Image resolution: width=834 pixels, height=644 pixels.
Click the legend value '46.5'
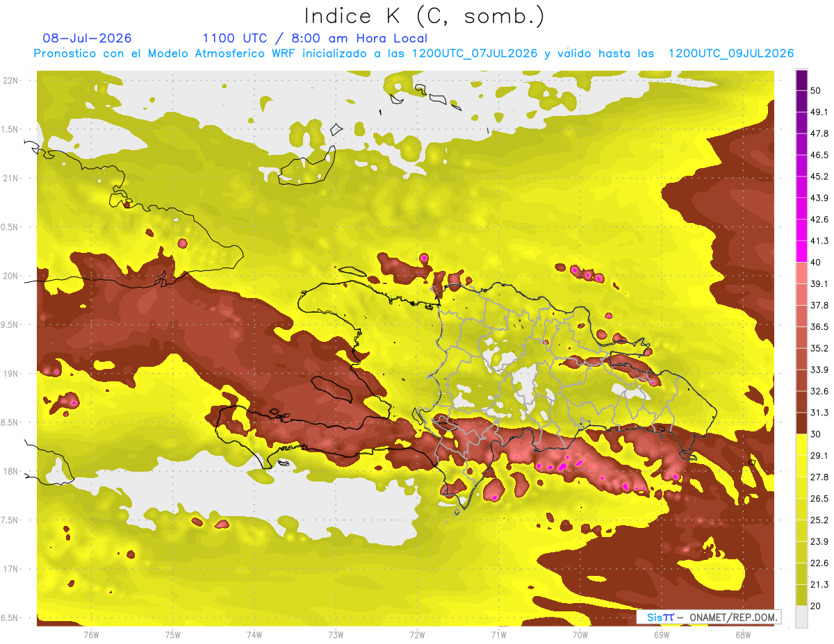click(819, 155)
